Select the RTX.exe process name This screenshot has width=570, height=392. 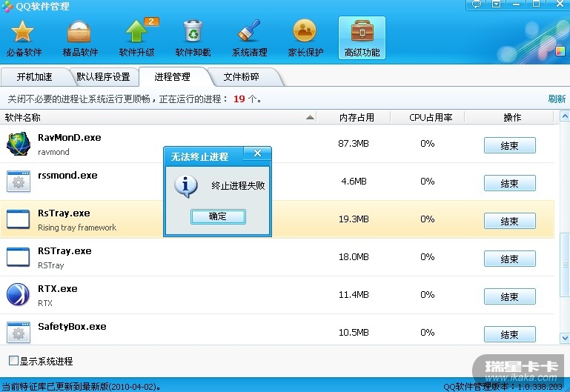point(57,288)
